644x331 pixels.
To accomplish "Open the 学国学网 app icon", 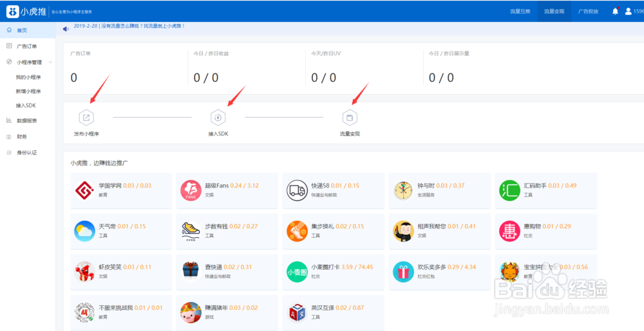I will (85, 191).
